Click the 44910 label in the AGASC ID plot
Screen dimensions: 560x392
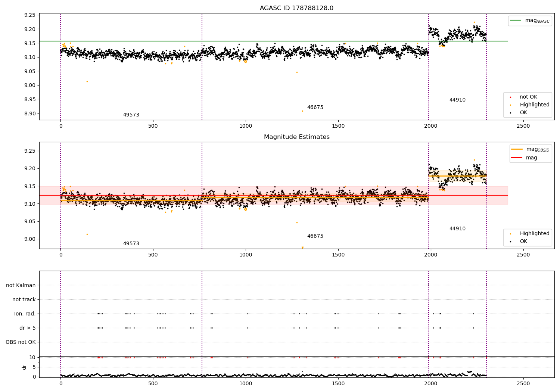coord(457,100)
